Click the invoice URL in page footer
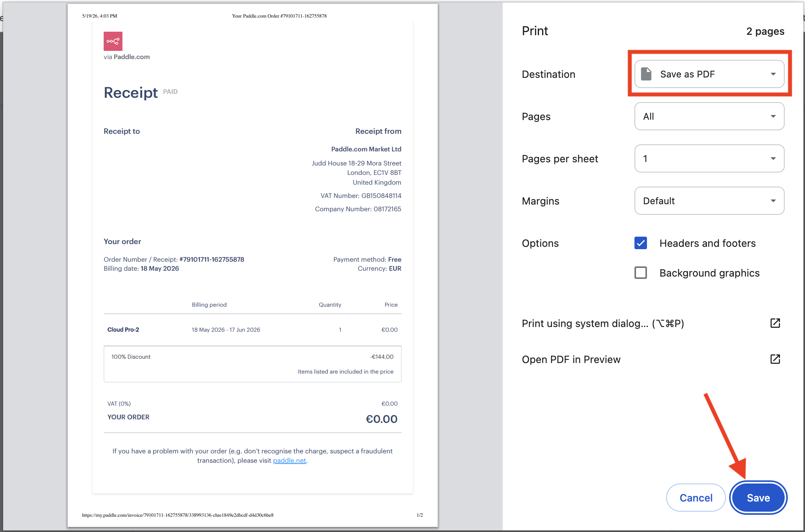Viewport: 805px width, 532px height. coord(178,515)
